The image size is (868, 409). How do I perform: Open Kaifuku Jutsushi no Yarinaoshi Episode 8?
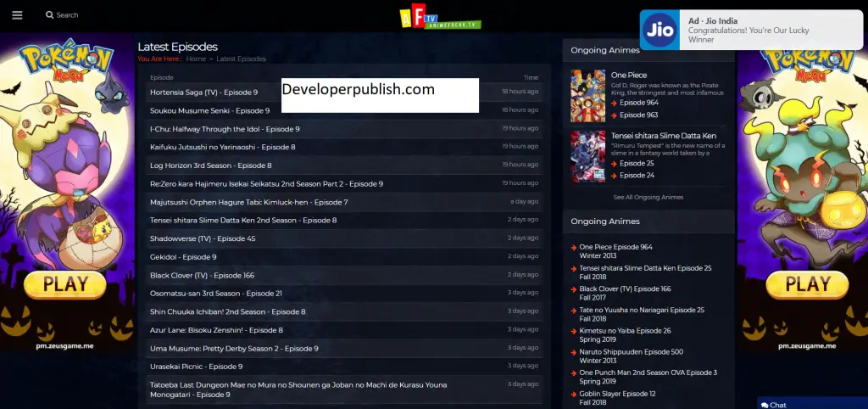coord(223,148)
